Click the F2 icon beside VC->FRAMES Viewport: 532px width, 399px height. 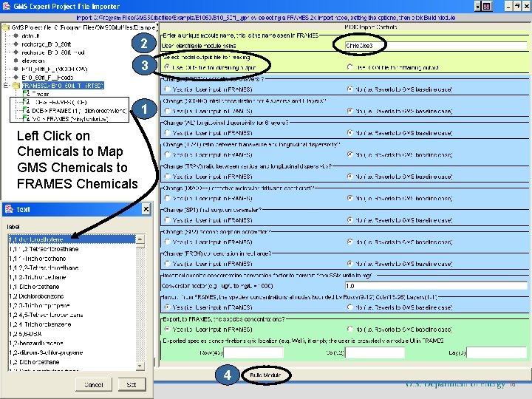click(26, 118)
